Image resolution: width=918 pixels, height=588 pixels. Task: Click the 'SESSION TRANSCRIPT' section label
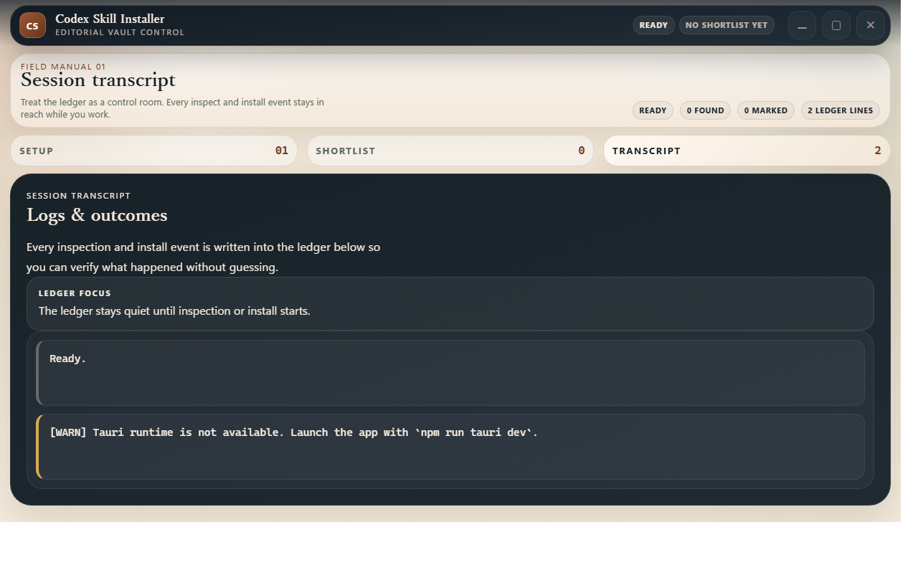point(78,196)
